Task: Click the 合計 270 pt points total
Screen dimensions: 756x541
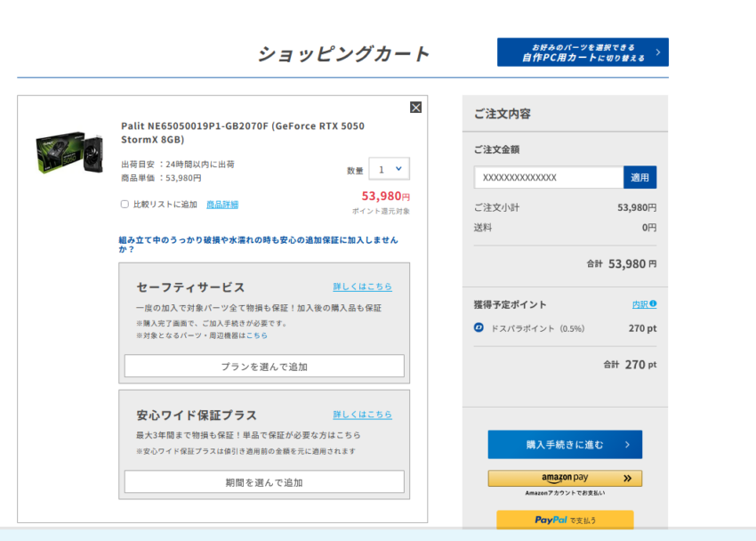Action: [x=630, y=365]
